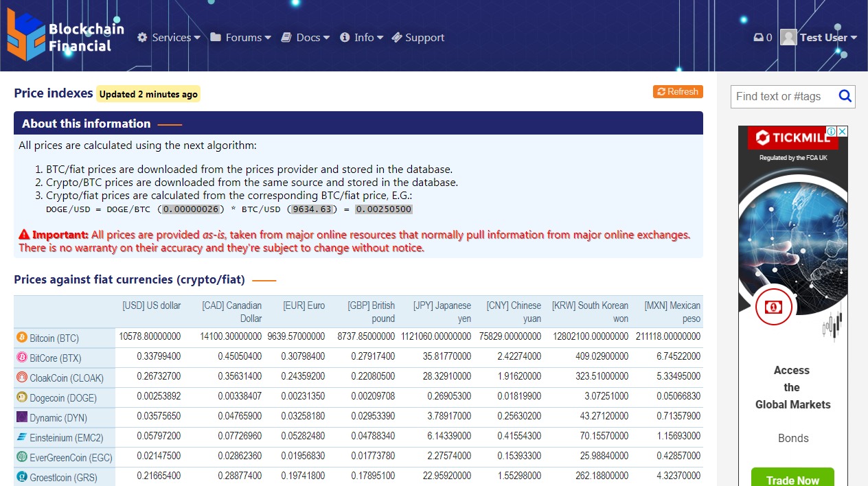Click the Dogecoin (DOGE) coin icon
Image resolution: width=868 pixels, height=486 pixels.
point(22,397)
